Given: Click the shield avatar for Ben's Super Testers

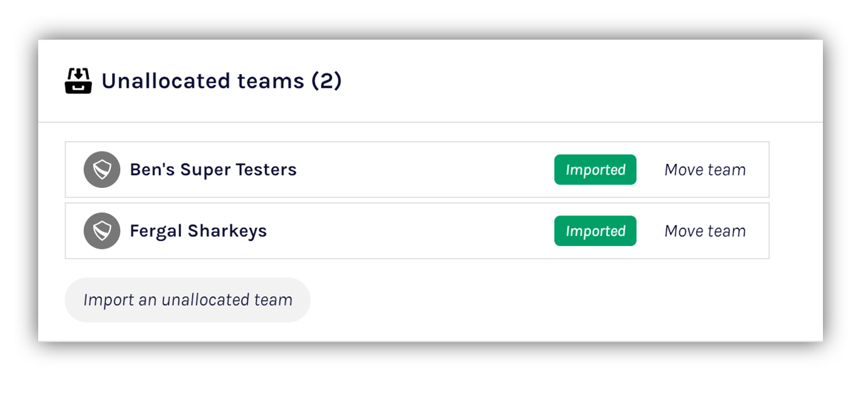Looking at the screenshot, I should [x=101, y=170].
